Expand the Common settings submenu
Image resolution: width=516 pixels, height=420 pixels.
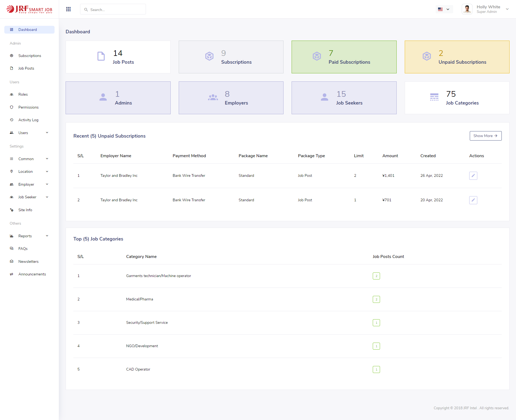tap(47, 159)
